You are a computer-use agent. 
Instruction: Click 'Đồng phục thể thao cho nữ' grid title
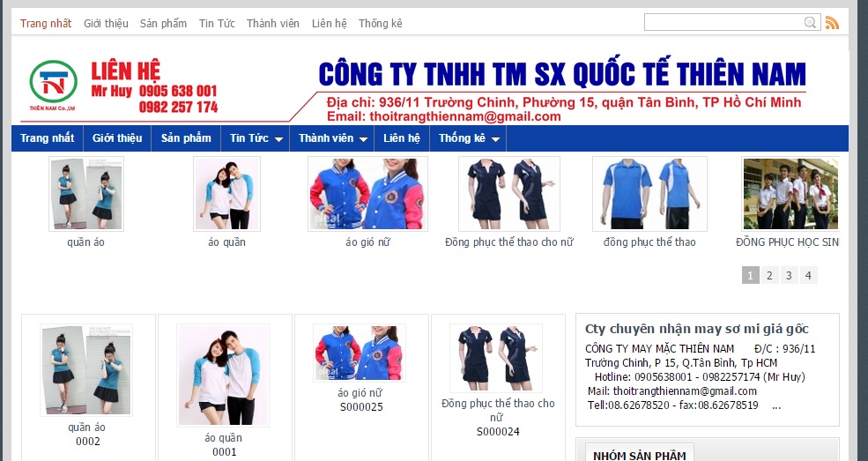point(498,410)
